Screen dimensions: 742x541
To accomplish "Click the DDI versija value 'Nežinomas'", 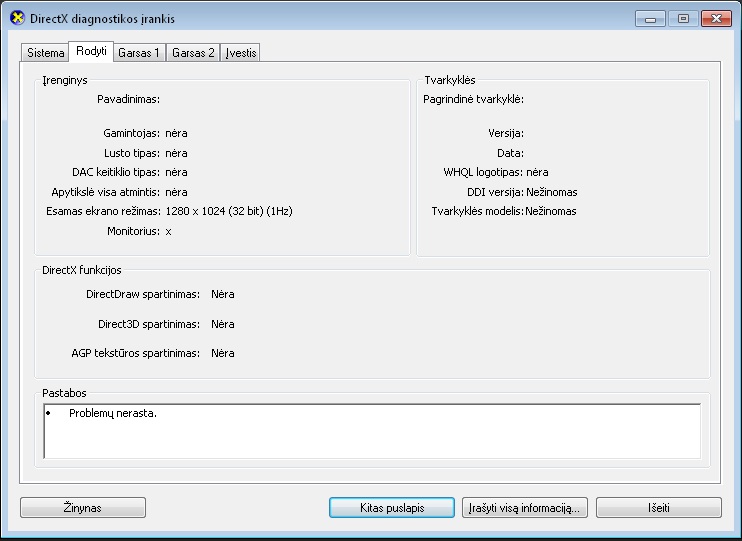I will 552,192.
